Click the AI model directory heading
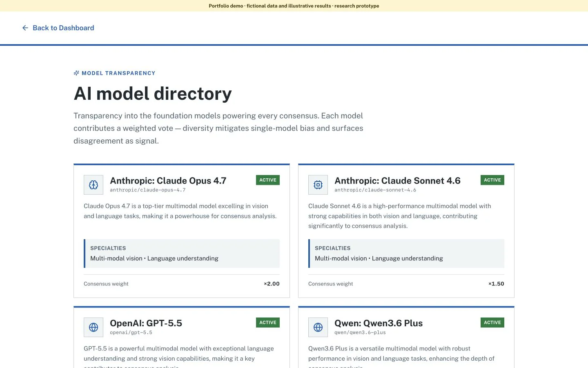This screenshot has height=368, width=588. point(153,94)
